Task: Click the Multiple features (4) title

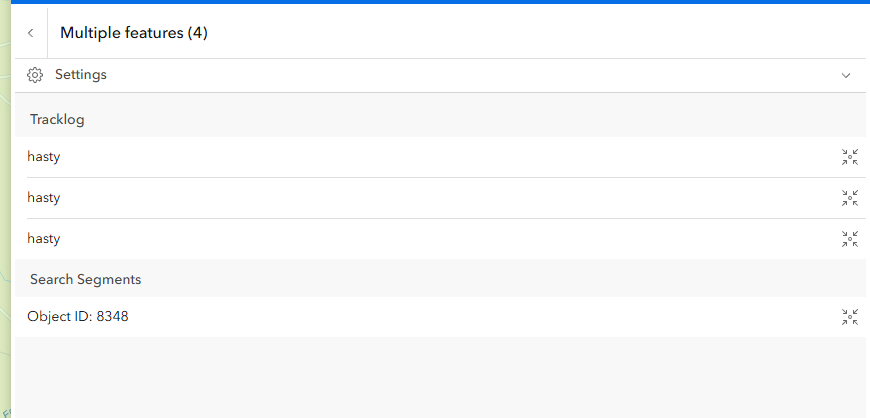Action: [134, 33]
